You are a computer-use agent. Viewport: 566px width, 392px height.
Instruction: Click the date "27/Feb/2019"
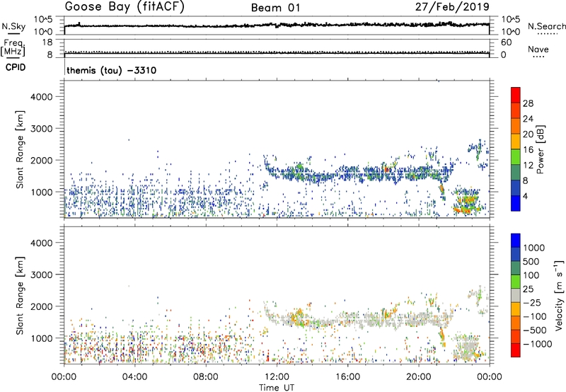pos(452,7)
